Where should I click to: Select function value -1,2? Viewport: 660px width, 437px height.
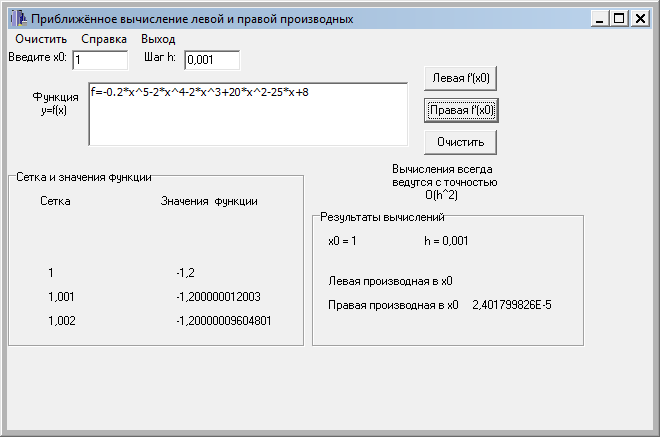pyautogui.click(x=186, y=273)
